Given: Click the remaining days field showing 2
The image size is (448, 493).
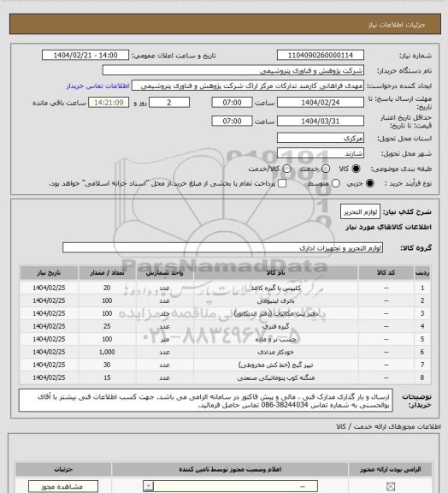Looking at the screenshot, I should (169, 103).
